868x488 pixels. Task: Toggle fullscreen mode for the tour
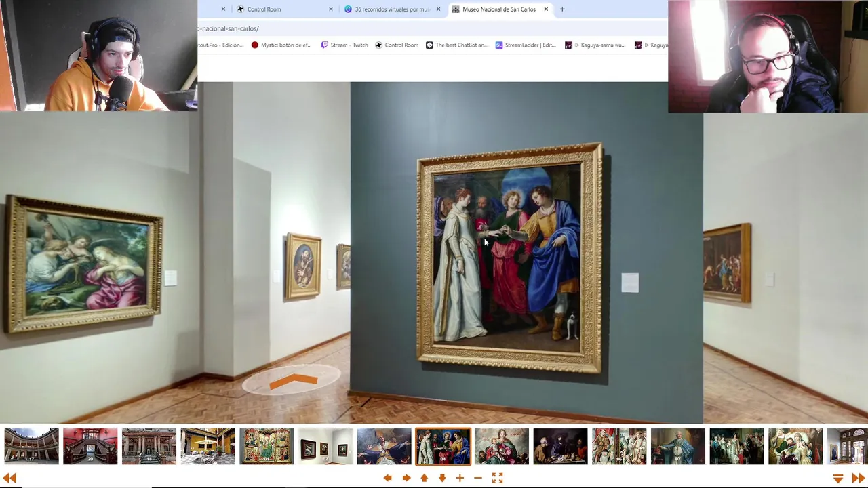(497, 478)
